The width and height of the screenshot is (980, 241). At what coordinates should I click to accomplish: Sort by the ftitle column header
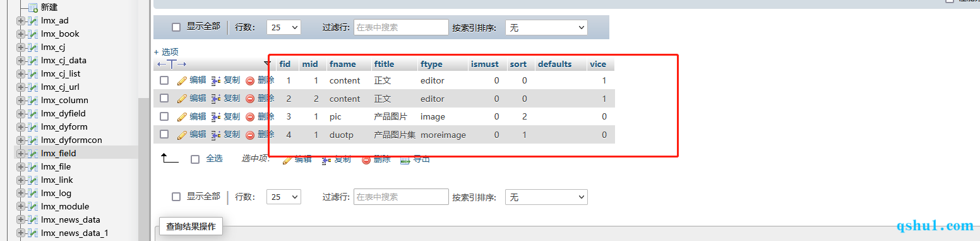click(x=384, y=64)
